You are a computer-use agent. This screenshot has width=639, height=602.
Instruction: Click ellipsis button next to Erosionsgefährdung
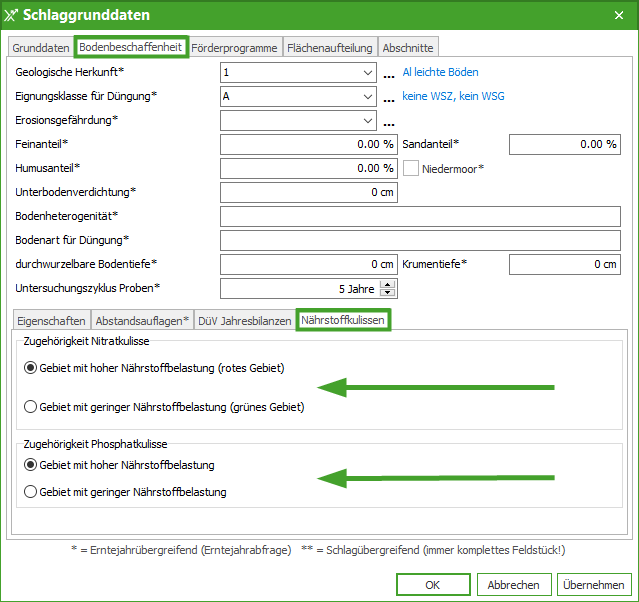tap(389, 121)
